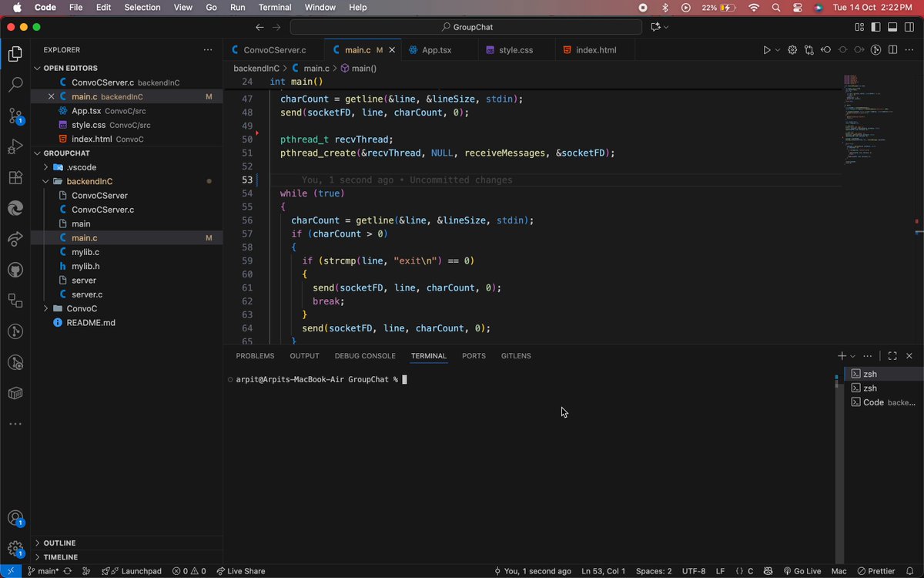924x578 pixels.
Task: Click the gear icon in editor toolbar
Action: (792, 50)
